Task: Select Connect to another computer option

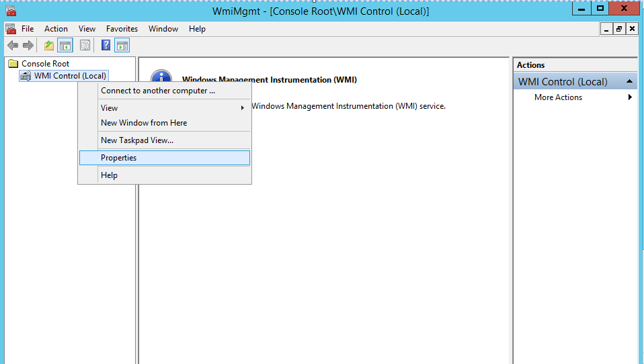Action: coord(158,91)
